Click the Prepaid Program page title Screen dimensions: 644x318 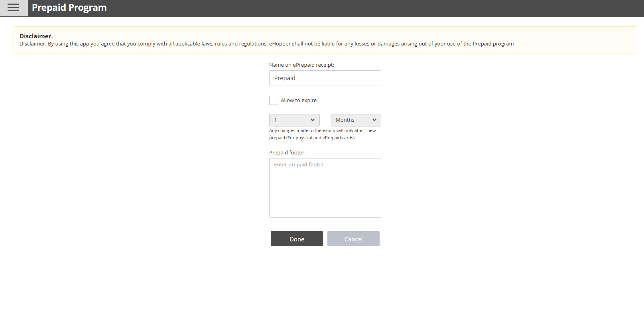(x=69, y=8)
